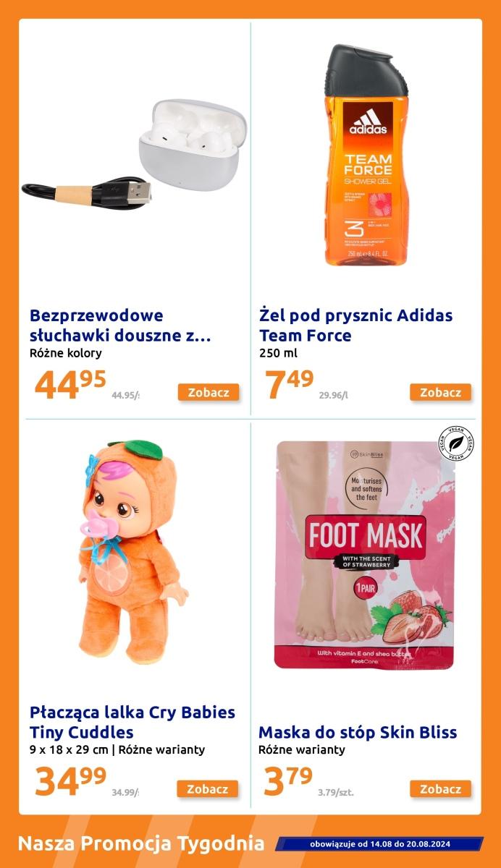Click Zobacz button for wireless earbuds

point(209,393)
